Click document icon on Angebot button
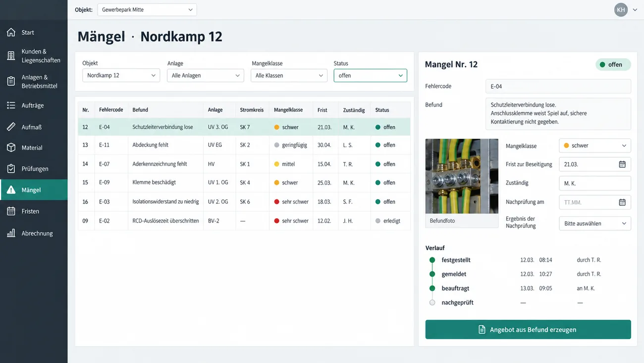This screenshot has width=644, height=363. (482, 330)
